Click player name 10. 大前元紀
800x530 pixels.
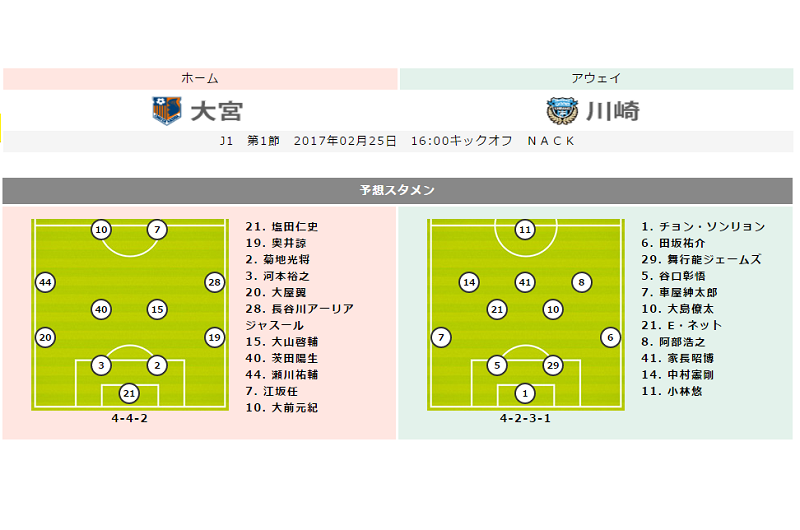[282, 408]
